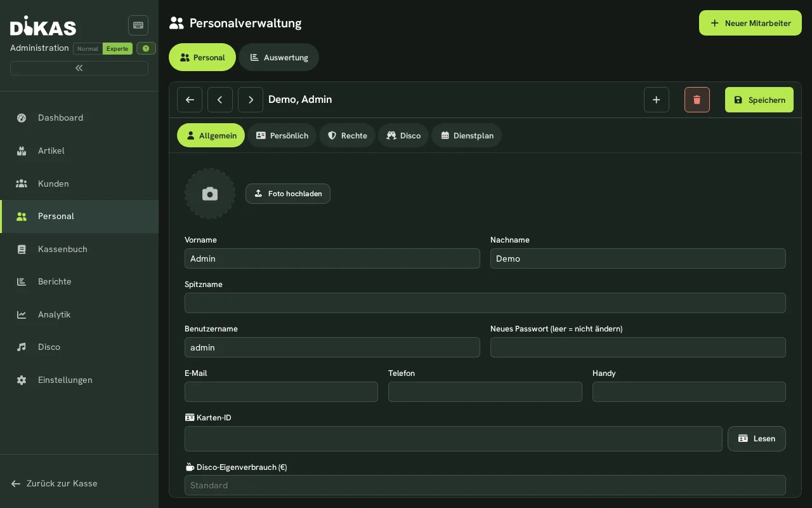
Task: Delete employee with the red trash icon
Action: [697, 100]
